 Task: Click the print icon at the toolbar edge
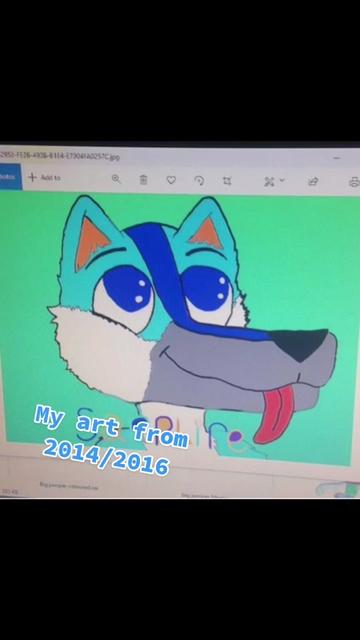tap(354, 182)
